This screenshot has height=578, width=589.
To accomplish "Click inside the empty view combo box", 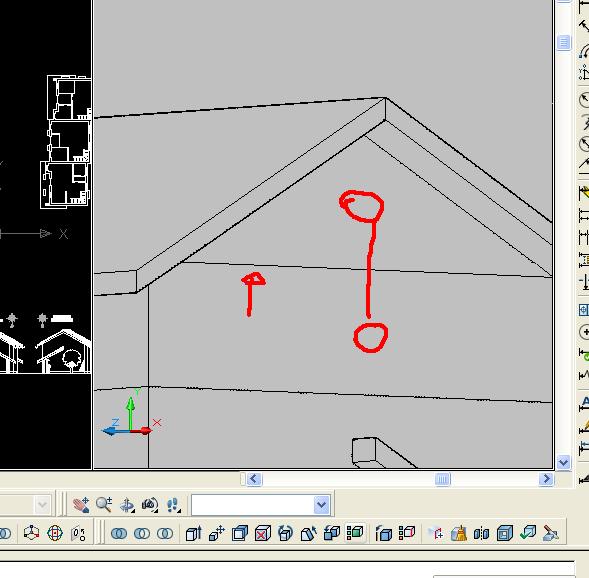I will pos(253,505).
